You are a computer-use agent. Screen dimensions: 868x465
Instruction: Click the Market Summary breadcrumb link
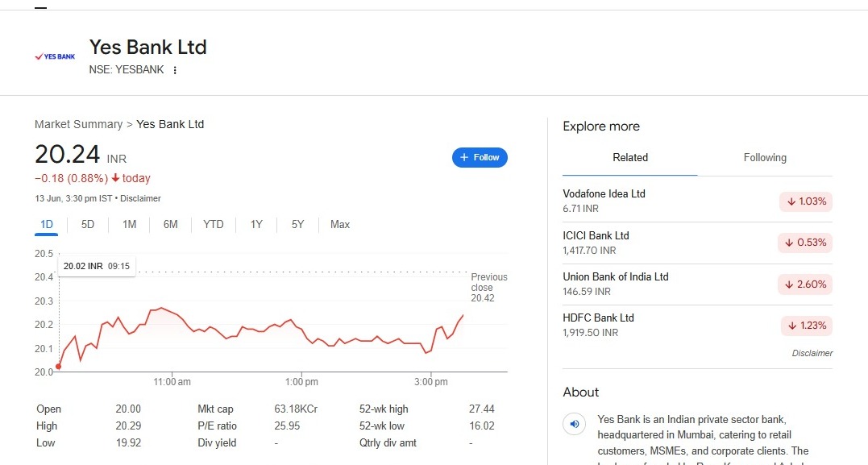pyautogui.click(x=79, y=125)
